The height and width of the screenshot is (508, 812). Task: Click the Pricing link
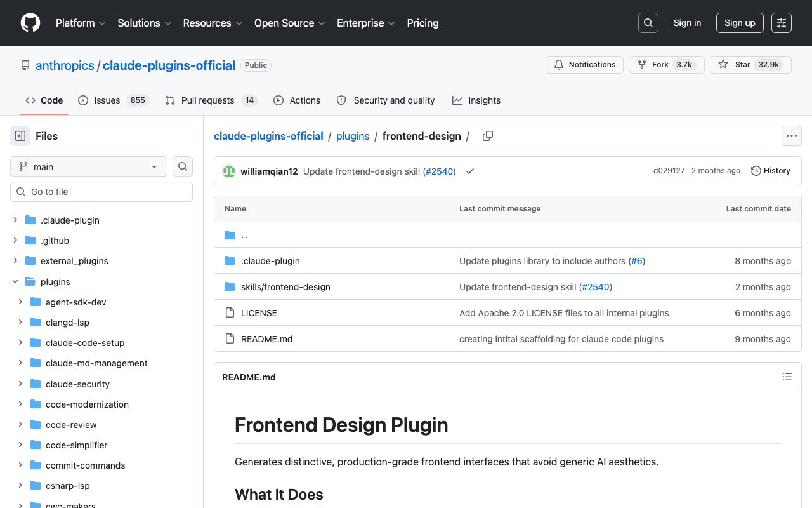click(x=422, y=23)
